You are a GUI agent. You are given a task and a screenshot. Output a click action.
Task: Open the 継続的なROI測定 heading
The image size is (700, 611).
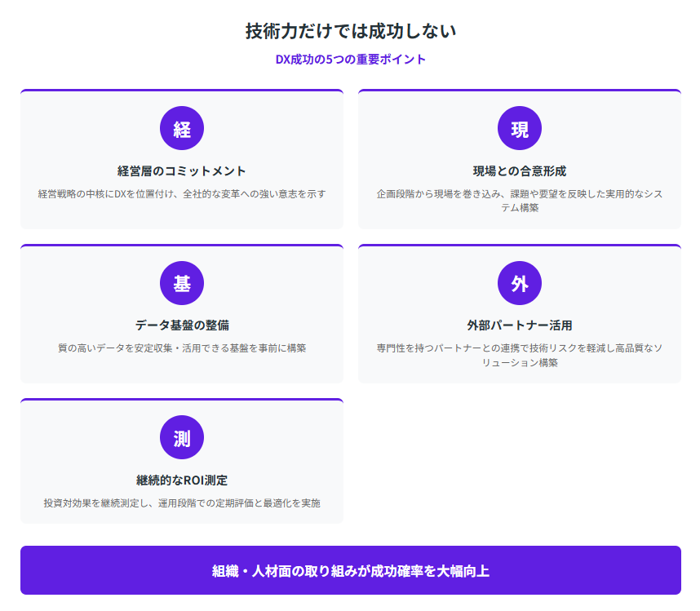(182, 480)
